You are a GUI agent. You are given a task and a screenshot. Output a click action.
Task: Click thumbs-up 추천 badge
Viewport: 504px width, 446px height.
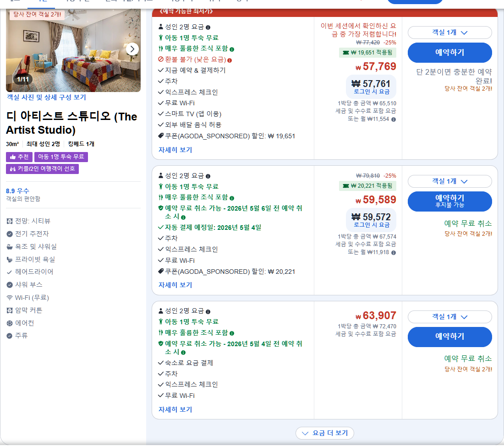click(x=19, y=157)
